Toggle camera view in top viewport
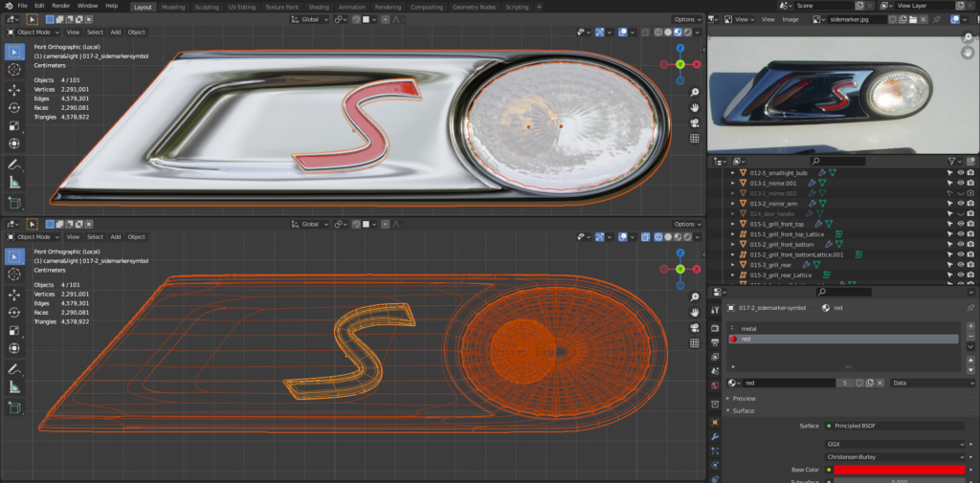 (695, 123)
